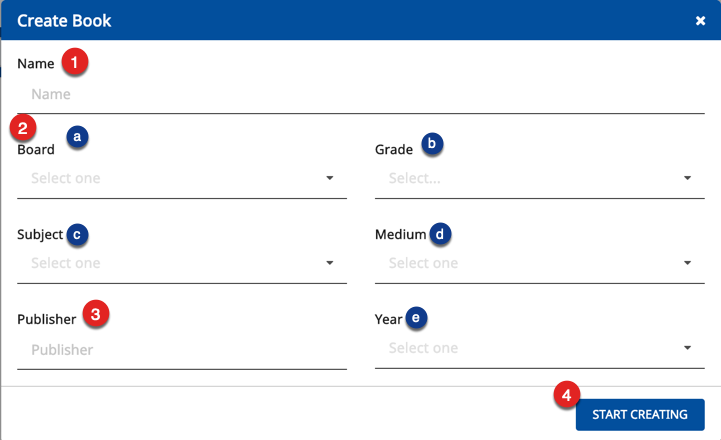This screenshot has width=721, height=440.
Task: Click the blue 'c' marker beside Subject
Action: [x=76, y=234]
